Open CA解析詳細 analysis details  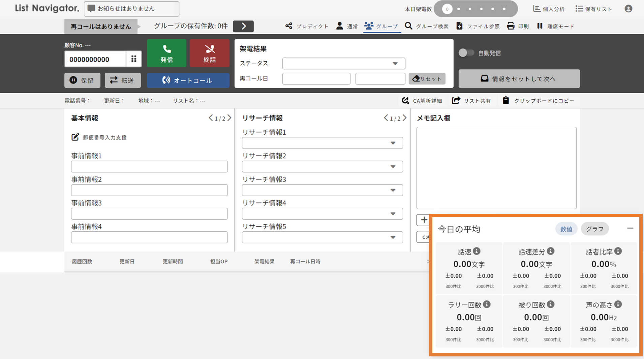(422, 101)
